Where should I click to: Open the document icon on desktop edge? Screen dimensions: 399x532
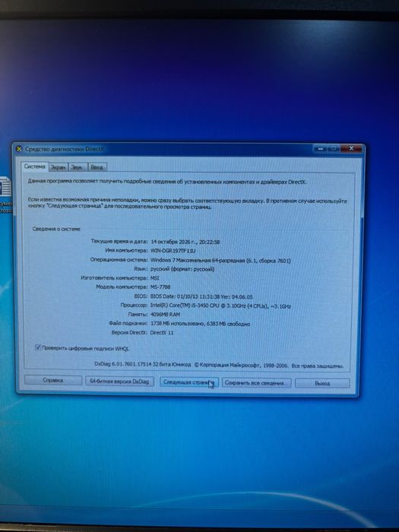click(x=5, y=187)
